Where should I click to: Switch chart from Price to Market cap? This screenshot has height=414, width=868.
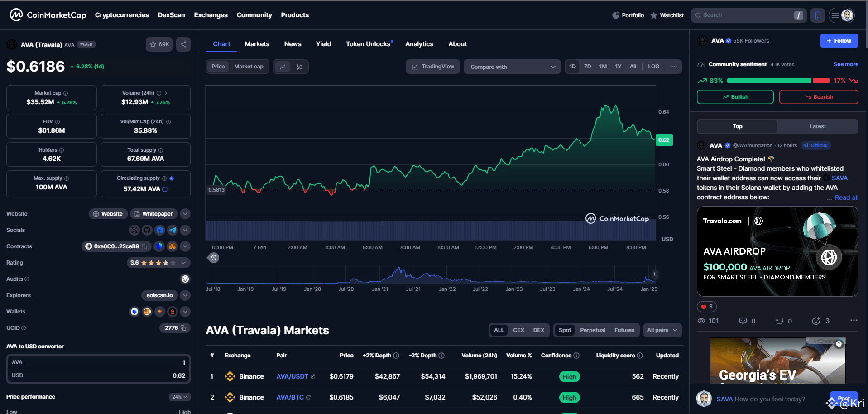(249, 66)
